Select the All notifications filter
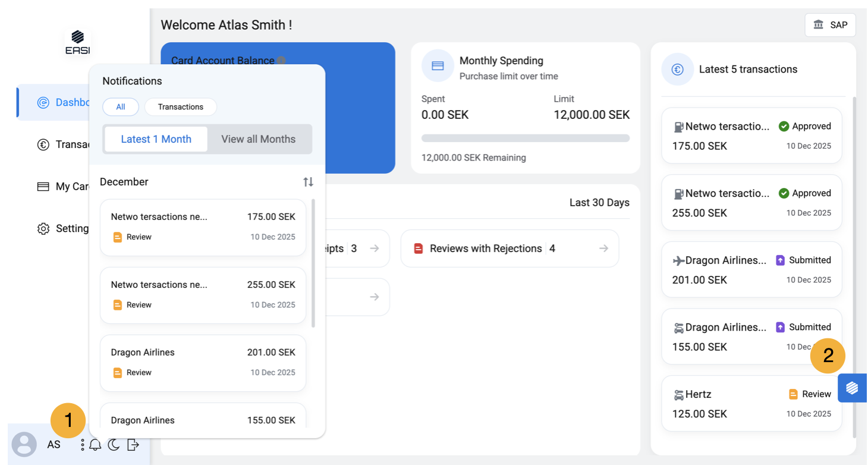 click(x=121, y=107)
